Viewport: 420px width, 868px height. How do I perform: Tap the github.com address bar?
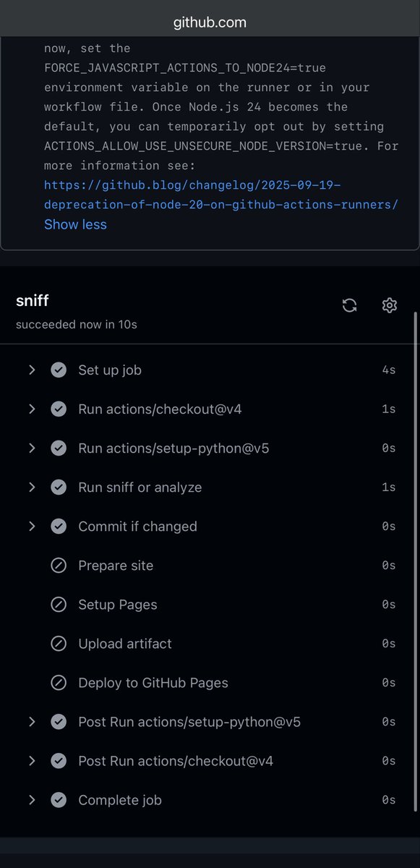click(x=210, y=22)
